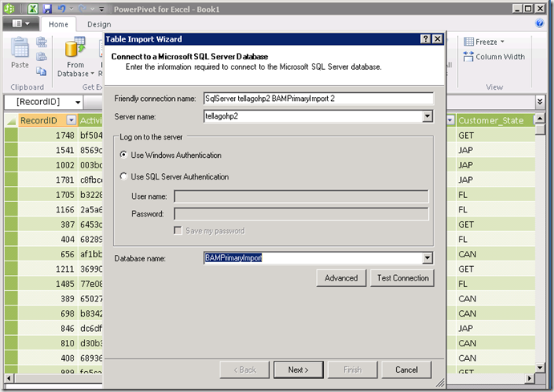This screenshot has width=554, height=392.
Task: Click the grid scroll-down arrow
Action: [x=540, y=368]
